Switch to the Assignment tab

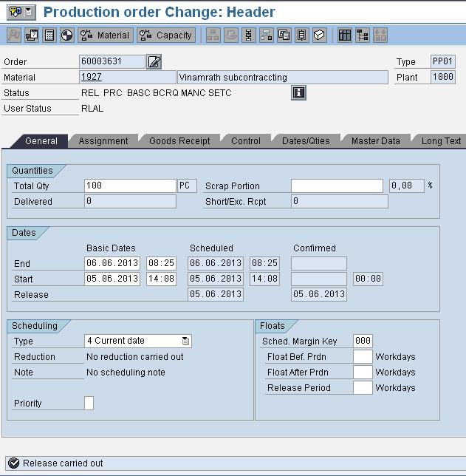coord(103,141)
